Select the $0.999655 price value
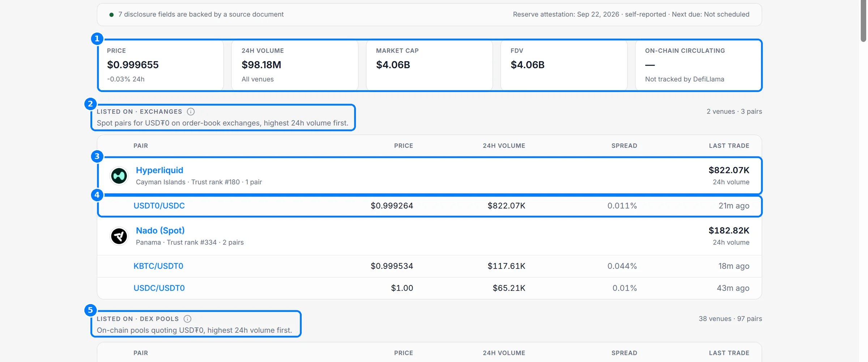868x362 pixels. coord(133,65)
